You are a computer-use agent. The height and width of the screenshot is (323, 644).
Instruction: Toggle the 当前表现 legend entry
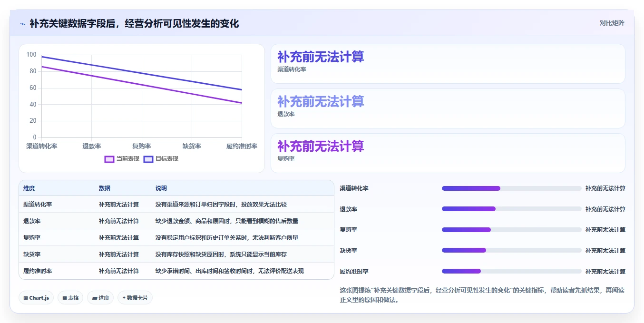(x=122, y=159)
